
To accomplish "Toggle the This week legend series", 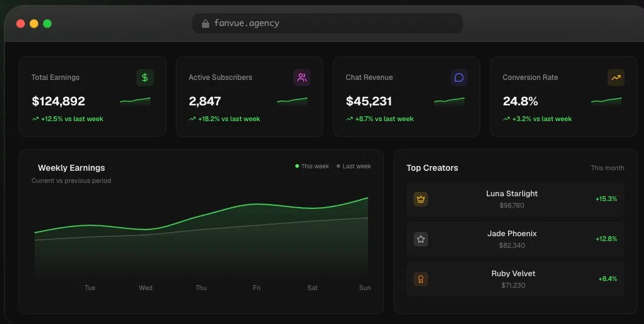I will [312, 166].
